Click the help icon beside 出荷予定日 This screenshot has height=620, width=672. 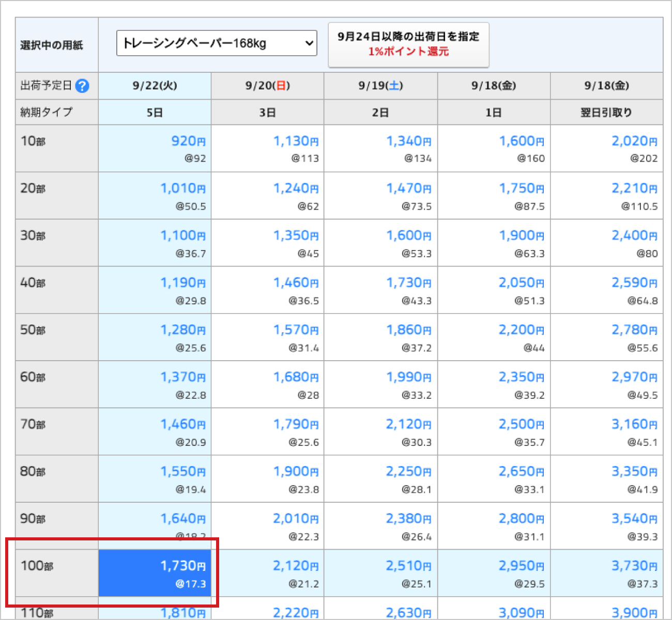(82, 86)
